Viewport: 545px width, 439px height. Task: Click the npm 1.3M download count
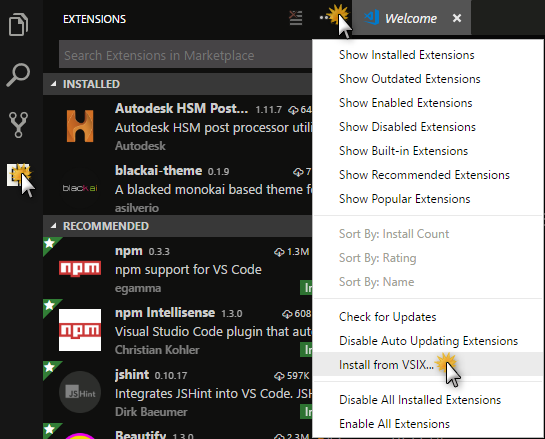(x=292, y=252)
